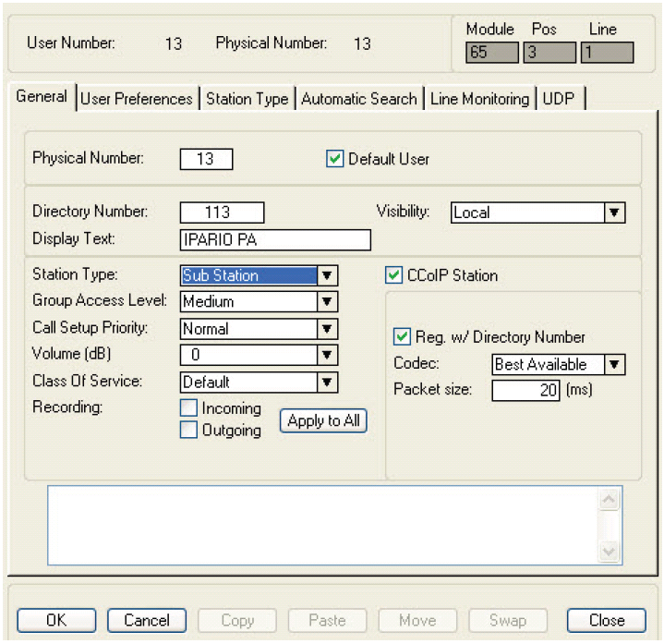Click the Close button

coord(607,620)
